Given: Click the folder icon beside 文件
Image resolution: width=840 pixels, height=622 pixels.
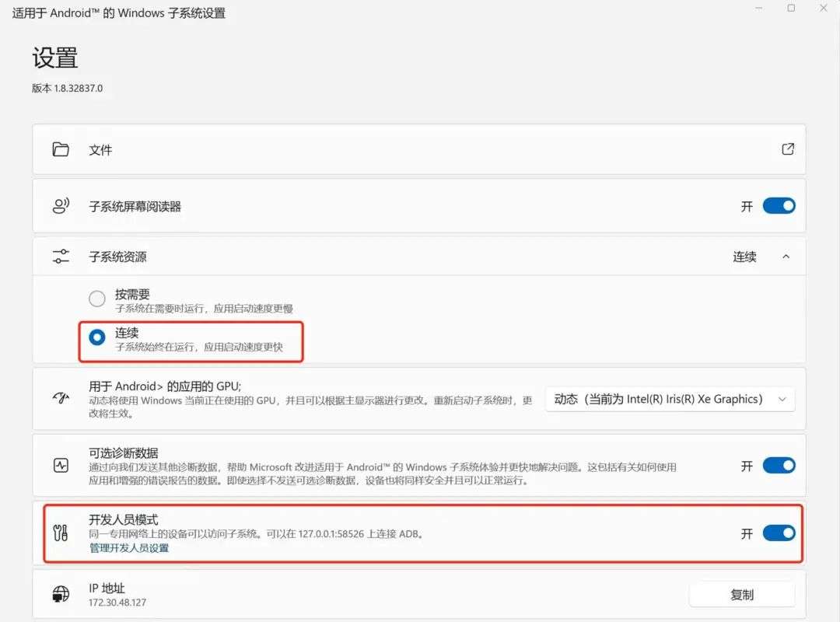Looking at the screenshot, I should tap(61, 149).
